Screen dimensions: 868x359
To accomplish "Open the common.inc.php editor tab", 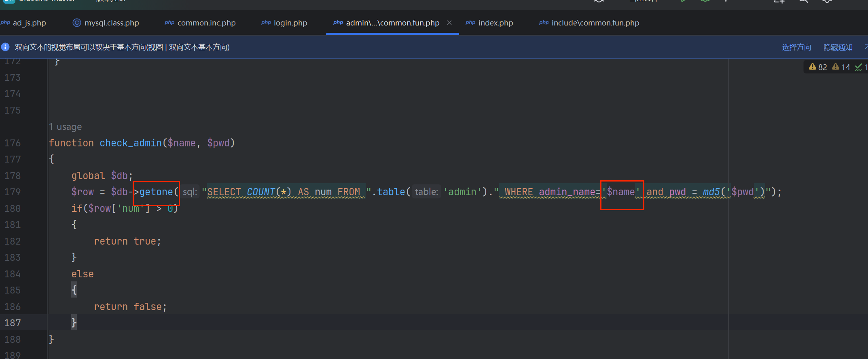I will [206, 23].
